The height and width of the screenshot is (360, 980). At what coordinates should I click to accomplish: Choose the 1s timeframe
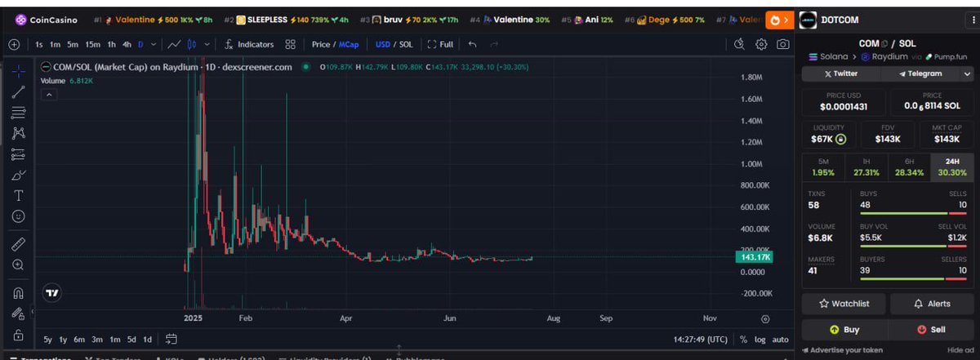39,44
